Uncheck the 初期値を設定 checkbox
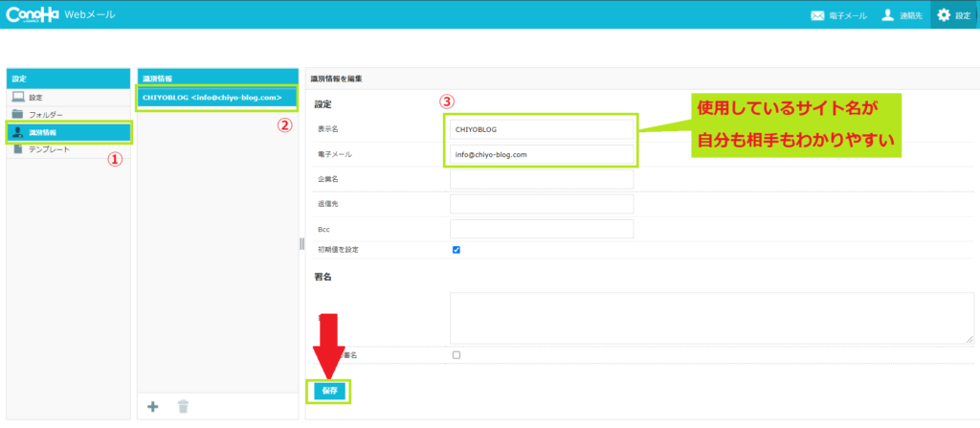 pos(457,250)
